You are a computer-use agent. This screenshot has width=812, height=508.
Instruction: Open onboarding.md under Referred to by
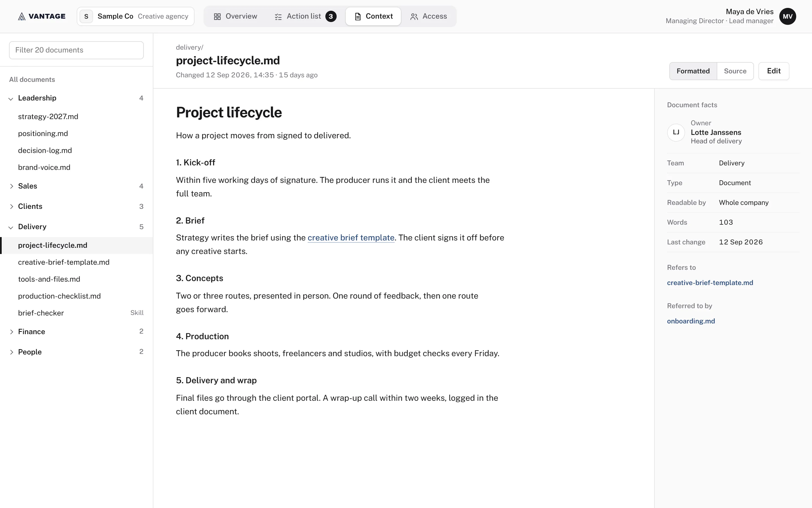tap(690, 321)
